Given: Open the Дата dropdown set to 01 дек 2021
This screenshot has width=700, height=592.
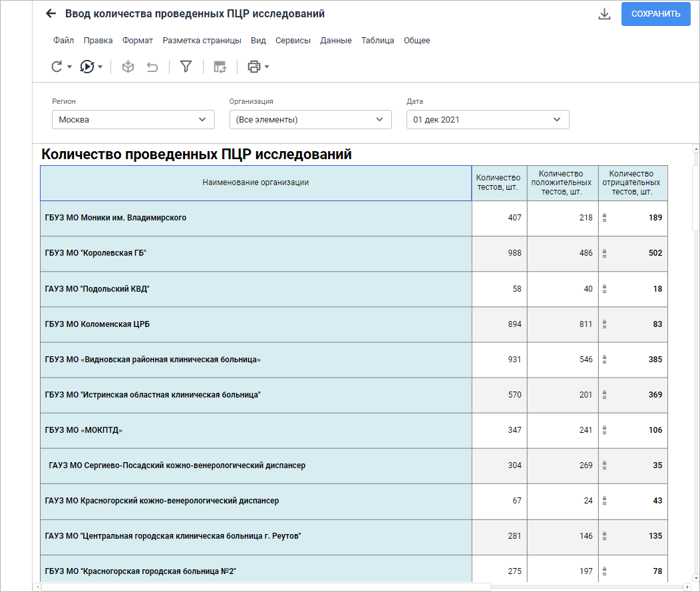Looking at the screenshot, I should pos(487,120).
